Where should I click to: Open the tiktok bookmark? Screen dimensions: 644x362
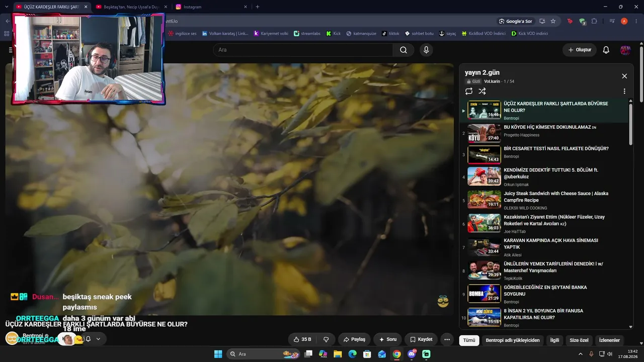tap(390, 34)
